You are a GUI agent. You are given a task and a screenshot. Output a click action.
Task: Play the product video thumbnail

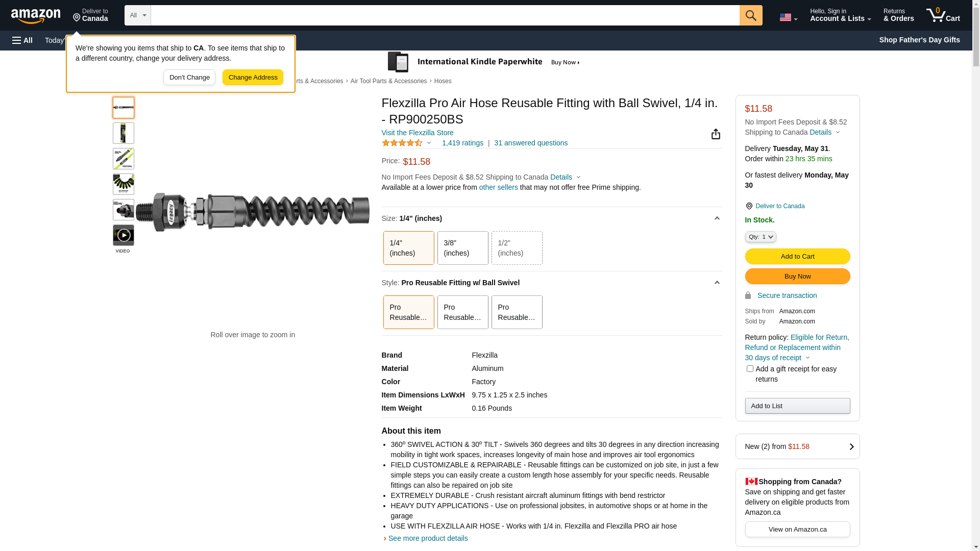(124, 235)
